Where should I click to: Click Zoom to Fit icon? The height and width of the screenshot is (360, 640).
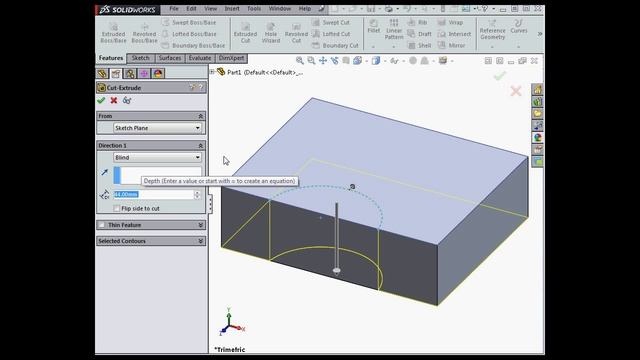[x=300, y=61]
